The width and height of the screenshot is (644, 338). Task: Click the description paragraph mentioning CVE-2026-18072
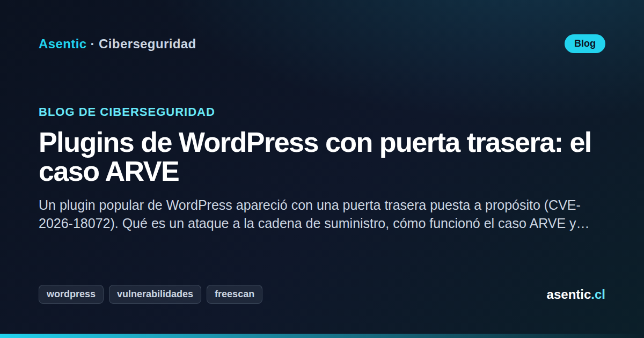tap(314, 215)
